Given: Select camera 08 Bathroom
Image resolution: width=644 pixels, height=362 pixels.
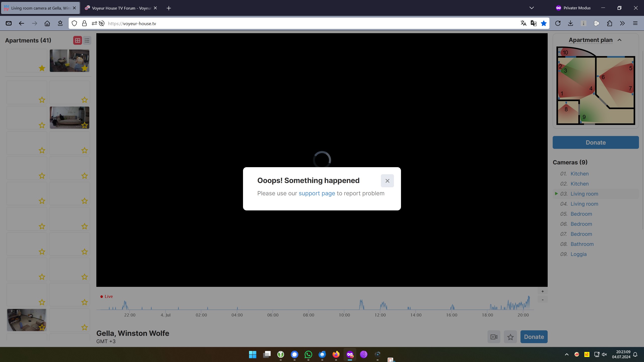Looking at the screenshot, I should tap(582, 244).
